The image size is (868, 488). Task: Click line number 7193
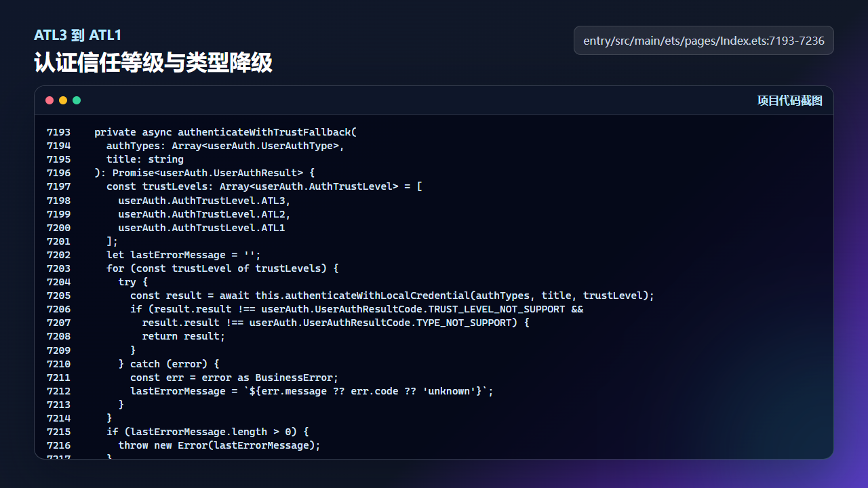[58, 132]
